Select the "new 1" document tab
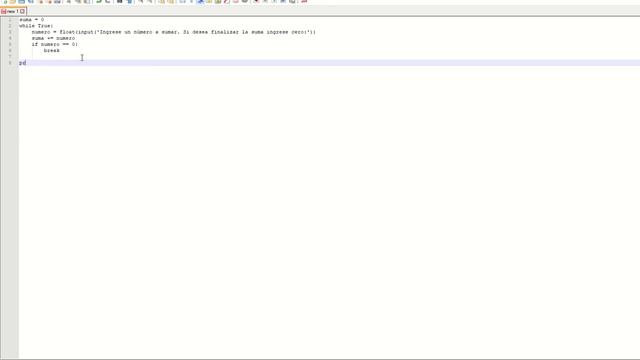The image size is (640, 360). pos(13,11)
